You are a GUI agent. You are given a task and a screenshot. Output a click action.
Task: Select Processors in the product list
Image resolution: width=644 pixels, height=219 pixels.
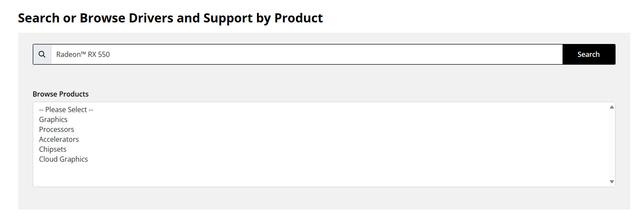[x=56, y=129]
